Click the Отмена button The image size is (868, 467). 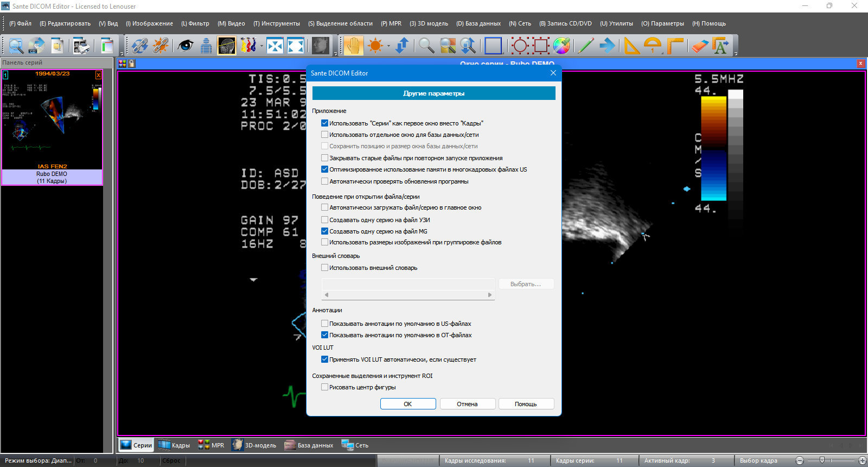467,404
